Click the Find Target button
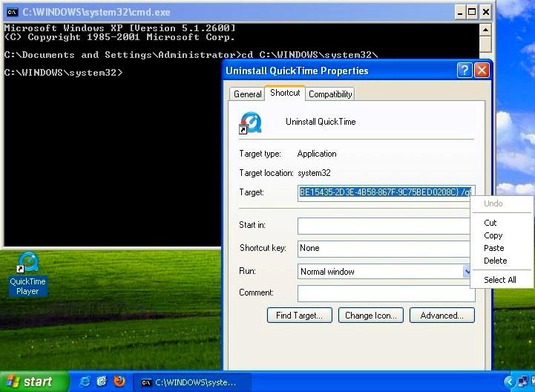Image resolution: width=535 pixels, height=392 pixels. click(299, 316)
